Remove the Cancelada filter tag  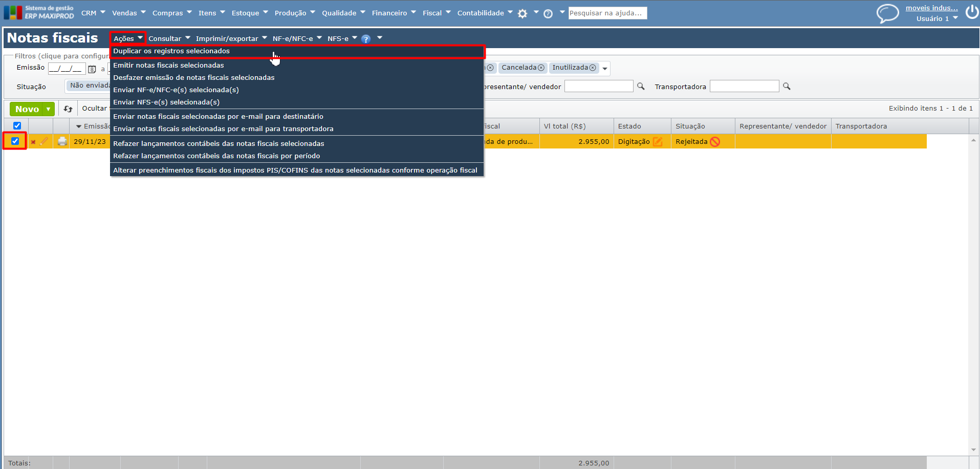click(541, 68)
